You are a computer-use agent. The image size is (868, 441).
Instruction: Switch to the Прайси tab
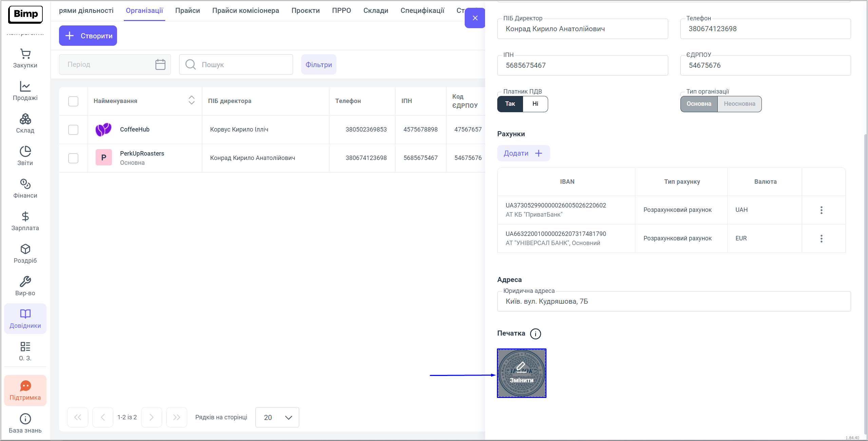click(187, 11)
